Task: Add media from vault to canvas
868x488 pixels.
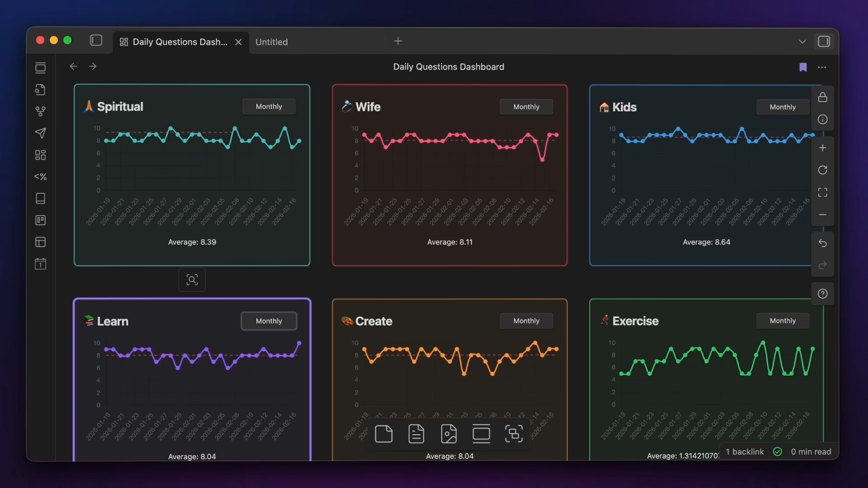Action: coord(448,434)
